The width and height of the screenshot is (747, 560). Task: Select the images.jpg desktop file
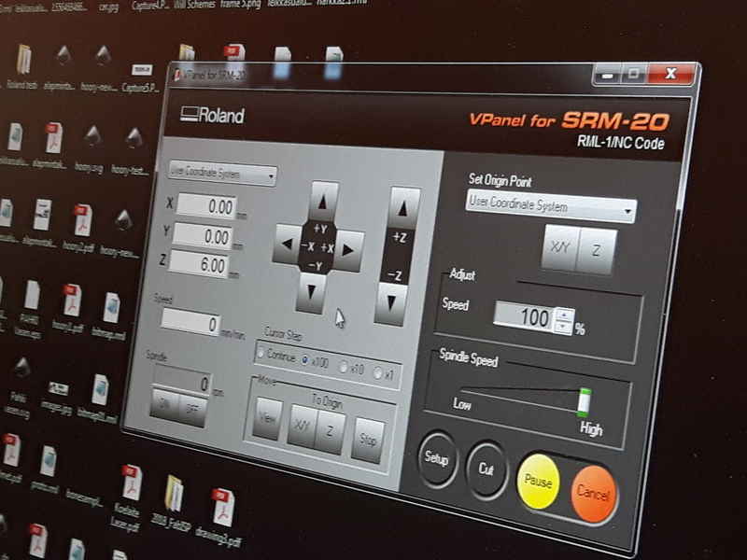(x=57, y=397)
